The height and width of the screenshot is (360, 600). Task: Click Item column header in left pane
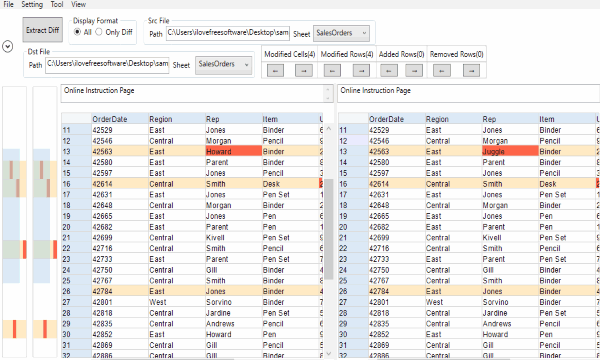[x=290, y=119]
